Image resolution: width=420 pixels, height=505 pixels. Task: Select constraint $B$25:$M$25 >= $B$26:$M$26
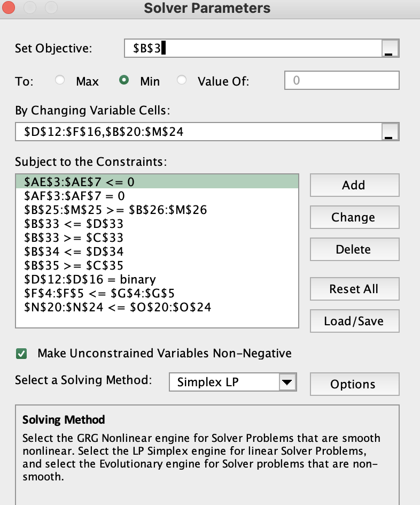pos(115,210)
